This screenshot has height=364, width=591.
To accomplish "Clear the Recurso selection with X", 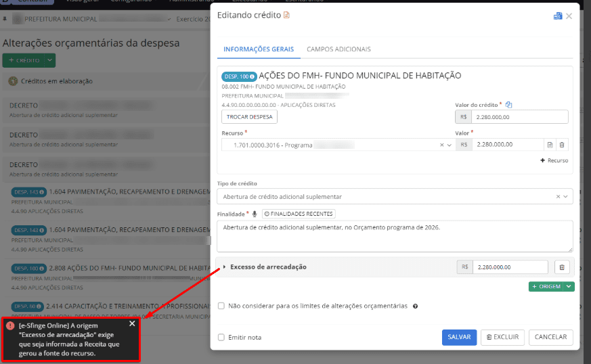I will (x=442, y=145).
